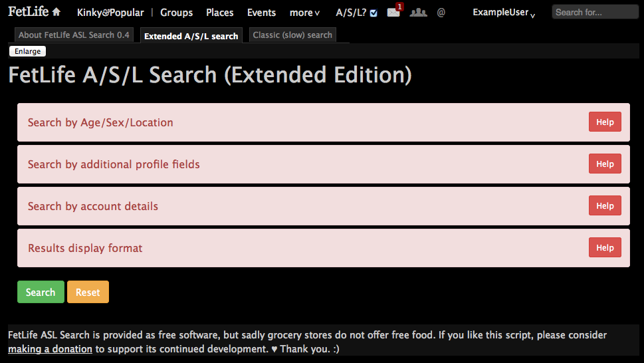This screenshot has height=363, width=644.
Task: Click the green Search button
Action: pyautogui.click(x=41, y=292)
